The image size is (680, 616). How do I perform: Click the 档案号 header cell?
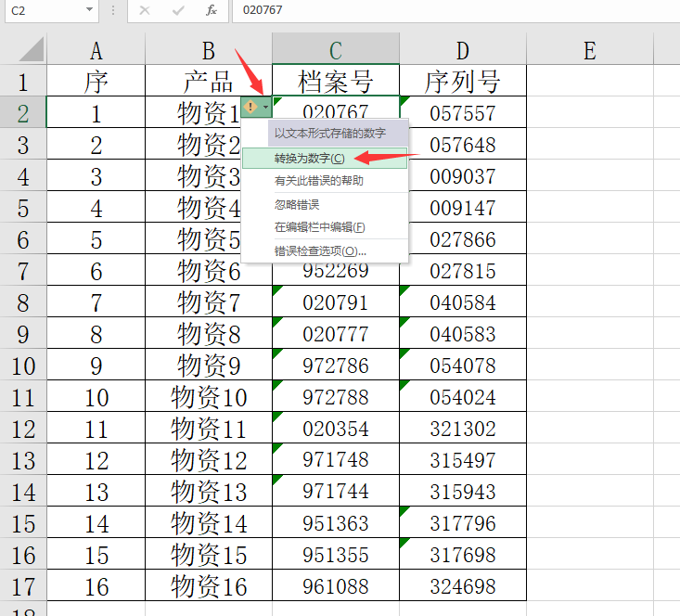pyautogui.click(x=336, y=81)
